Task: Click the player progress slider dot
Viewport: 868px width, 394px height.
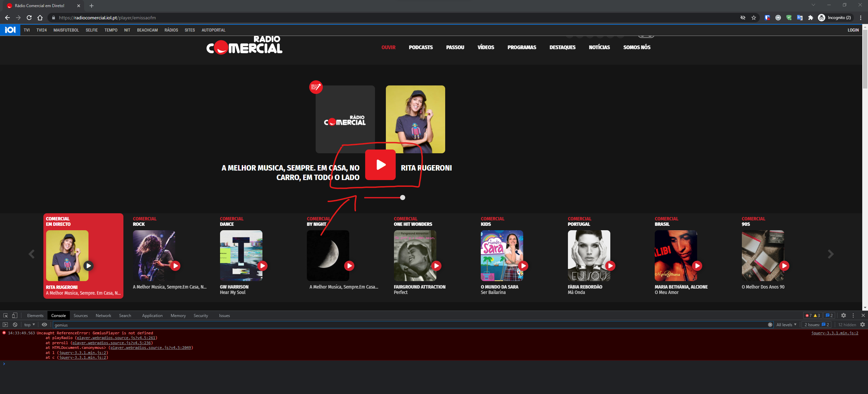Action: click(402, 198)
